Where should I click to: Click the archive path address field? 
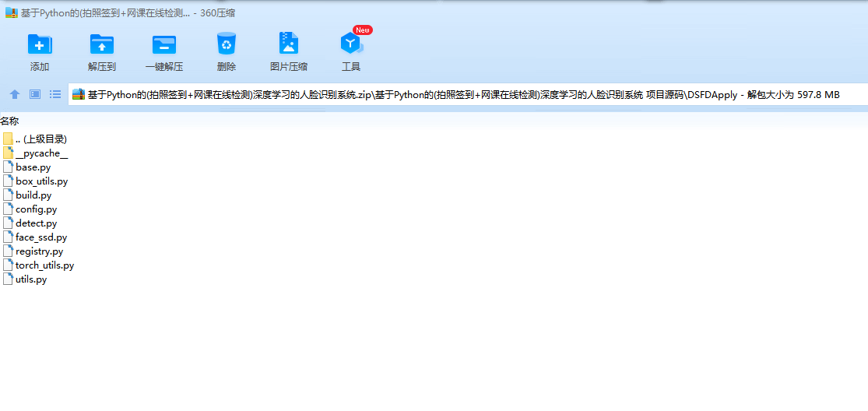pos(468,95)
